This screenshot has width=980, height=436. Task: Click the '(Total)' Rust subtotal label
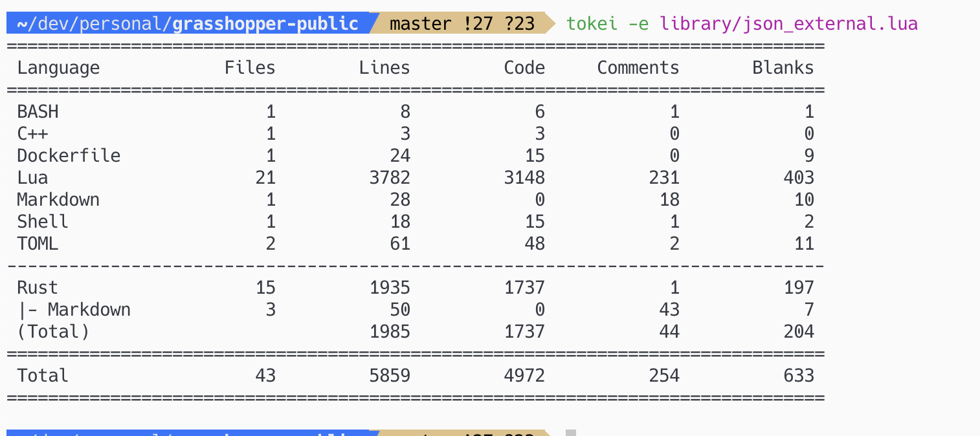53,332
